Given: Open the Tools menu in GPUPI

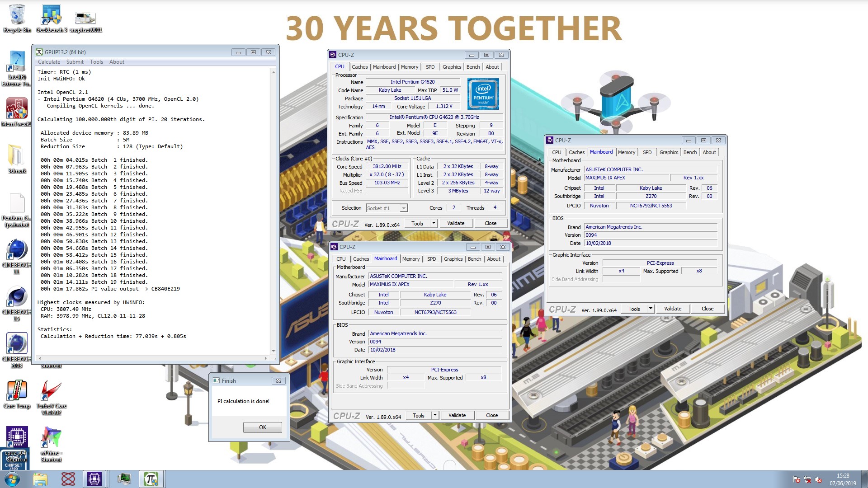Looking at the screenshot, I should tap(96, 62).
